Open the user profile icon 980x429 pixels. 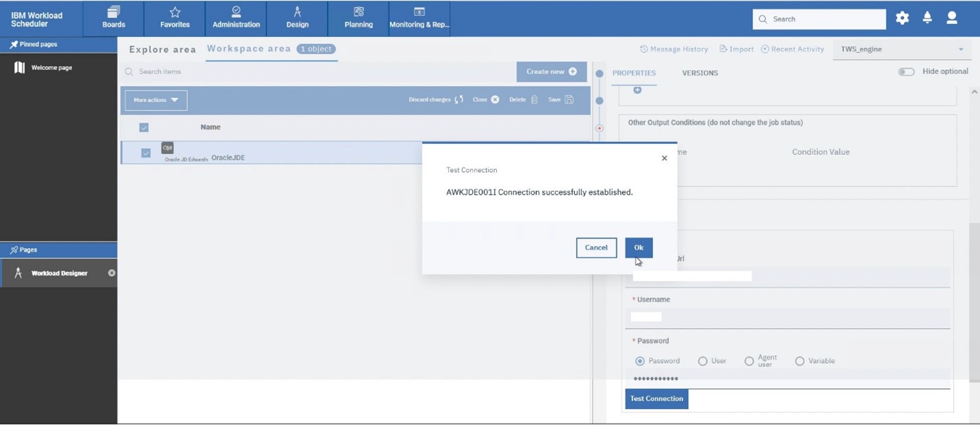tap(952, 19)
